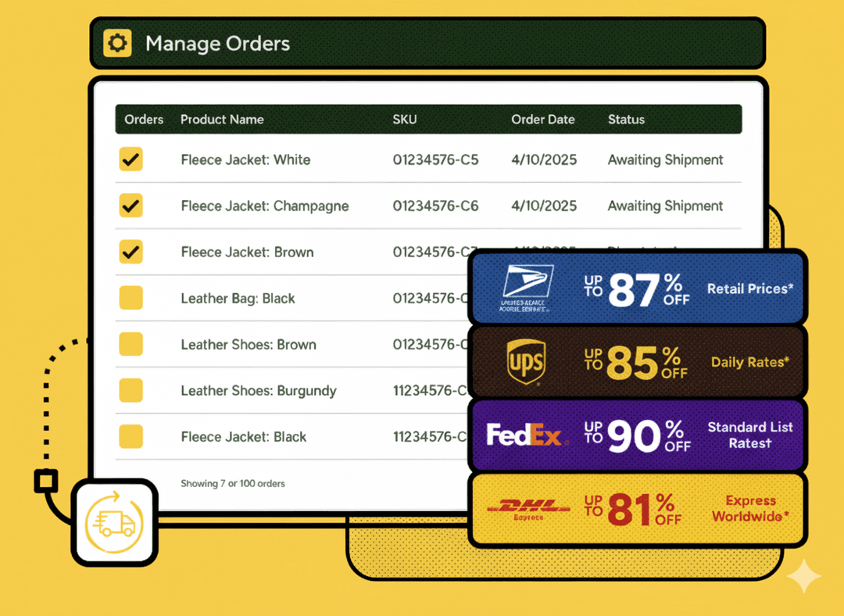
Task: Click the delivery truck shipping icon
Action: click(114, 523)
